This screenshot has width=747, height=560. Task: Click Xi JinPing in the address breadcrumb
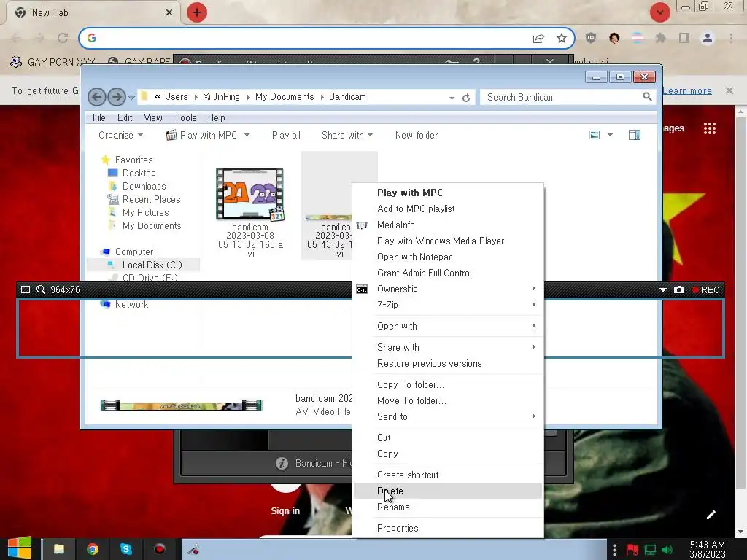221,97
